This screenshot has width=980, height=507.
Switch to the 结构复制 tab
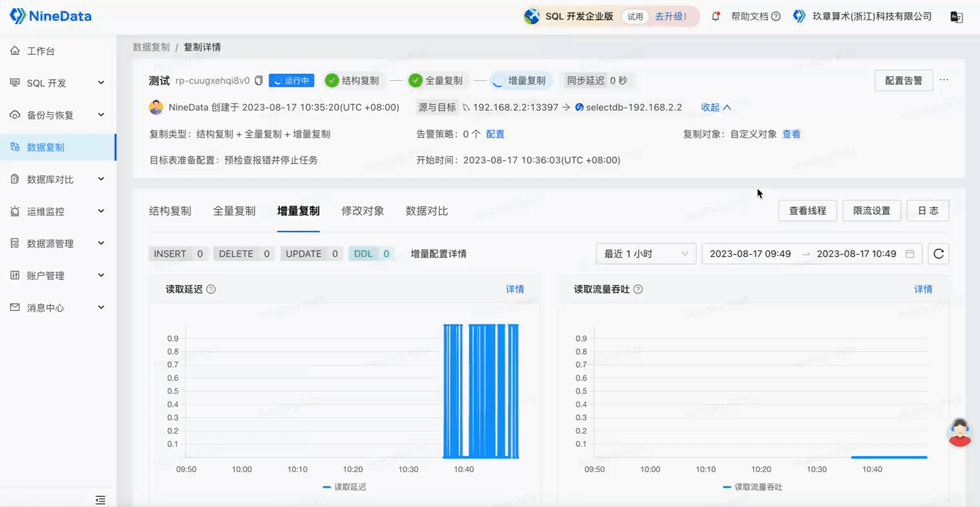click(170, 211)
